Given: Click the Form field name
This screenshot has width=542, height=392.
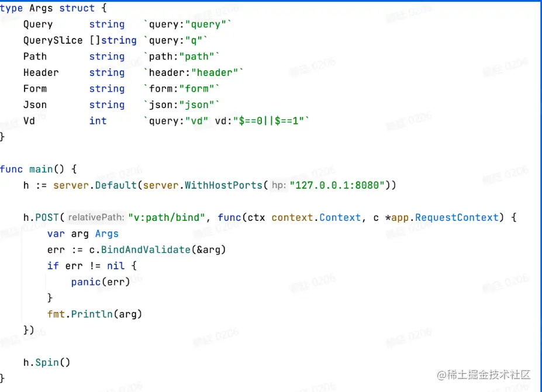Looking at the screenshot, I should coord(35,89).
